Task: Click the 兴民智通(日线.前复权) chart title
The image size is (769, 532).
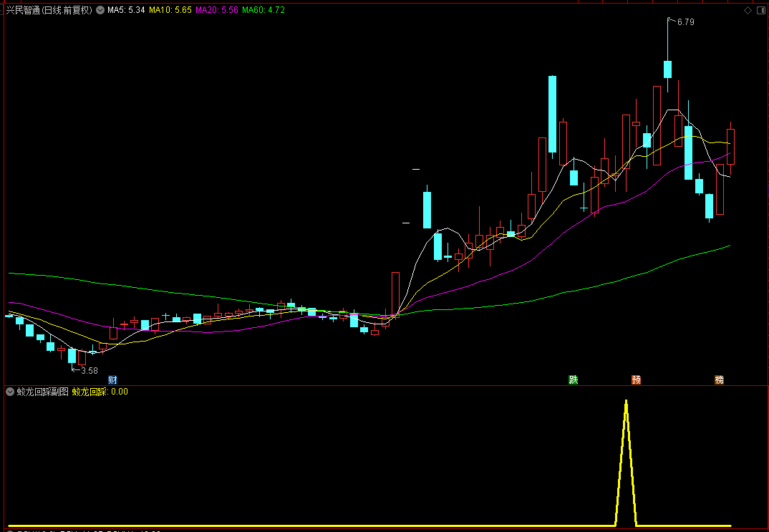Action: (49, 10)
